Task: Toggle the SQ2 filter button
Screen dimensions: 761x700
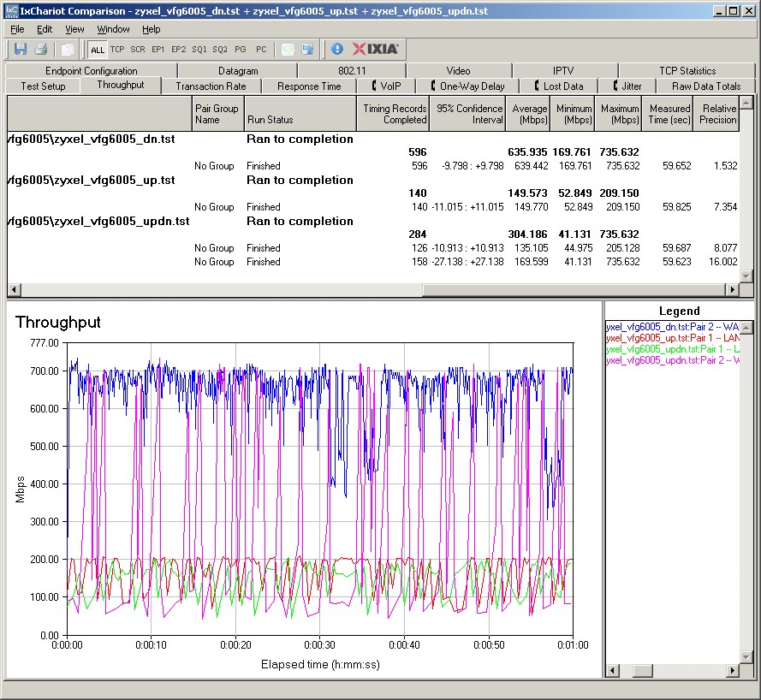Action: pyautogui.click(x=220, y=50)
